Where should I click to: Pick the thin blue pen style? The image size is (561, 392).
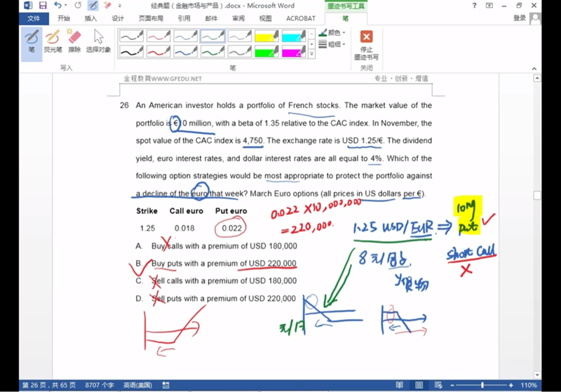(x=186, y=36)
